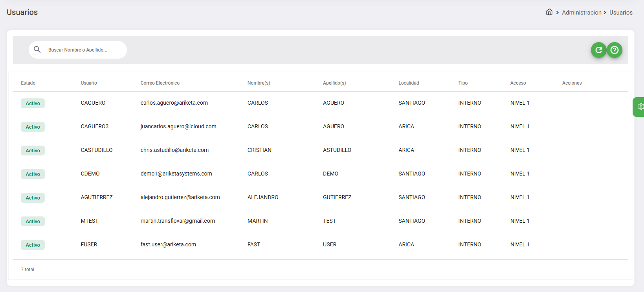Click the Activo badge for MTEST
This screenshot has height=292, width=644.
point(33,222)
